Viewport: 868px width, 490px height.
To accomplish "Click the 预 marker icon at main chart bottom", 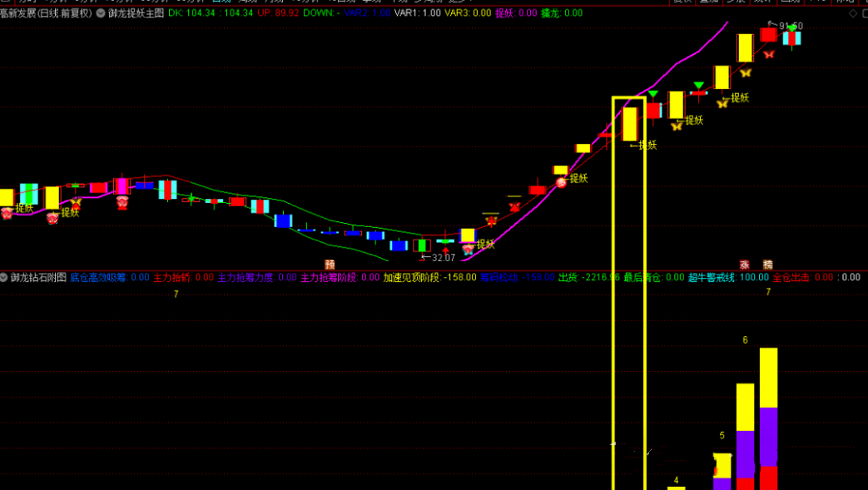I will coord(330,264).
